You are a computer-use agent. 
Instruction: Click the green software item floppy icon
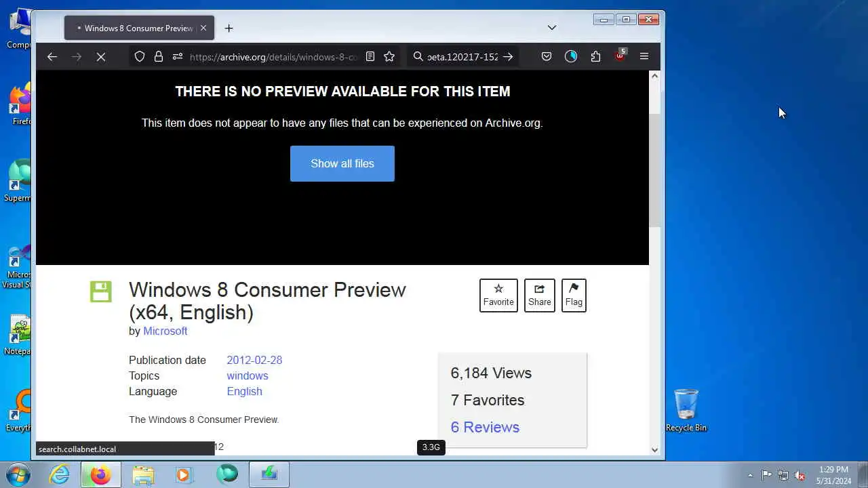101,291
